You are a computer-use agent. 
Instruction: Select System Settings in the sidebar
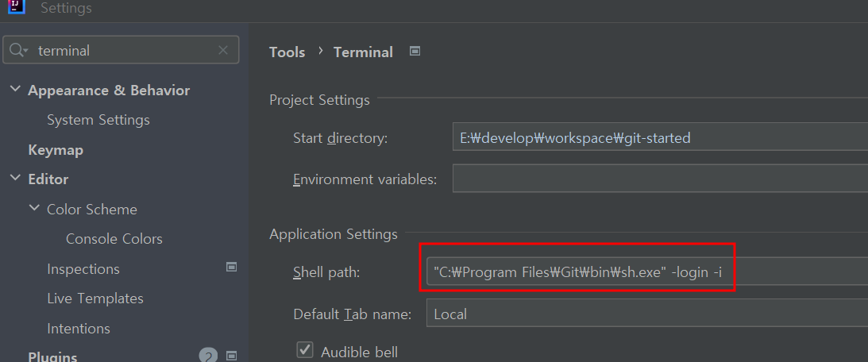click(x=98, y=120)
